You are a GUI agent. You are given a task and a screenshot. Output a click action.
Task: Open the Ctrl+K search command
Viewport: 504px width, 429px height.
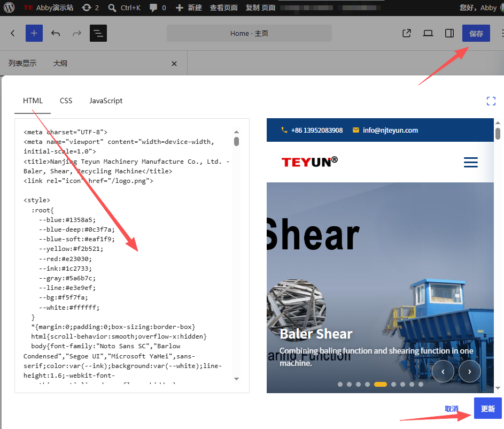125,7
